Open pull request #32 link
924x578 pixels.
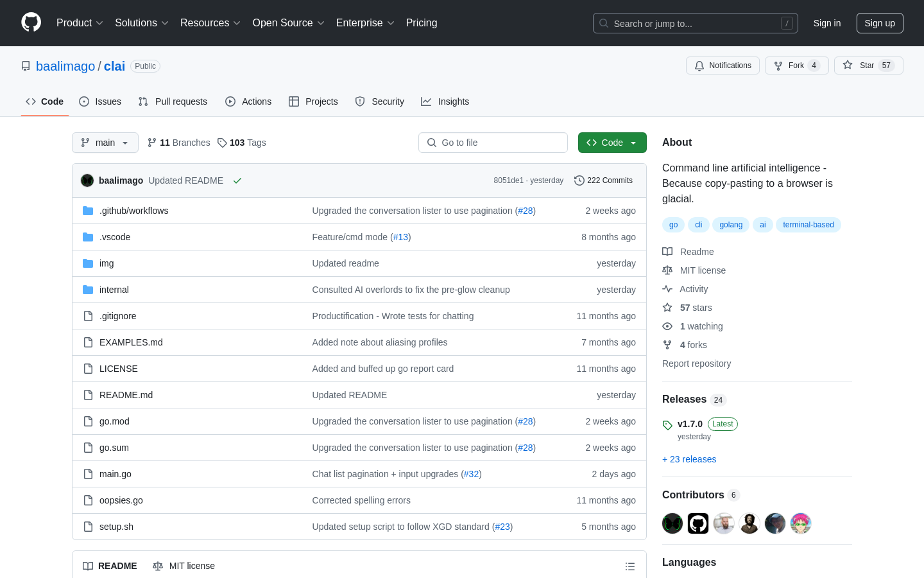click(x=471, y=474)
